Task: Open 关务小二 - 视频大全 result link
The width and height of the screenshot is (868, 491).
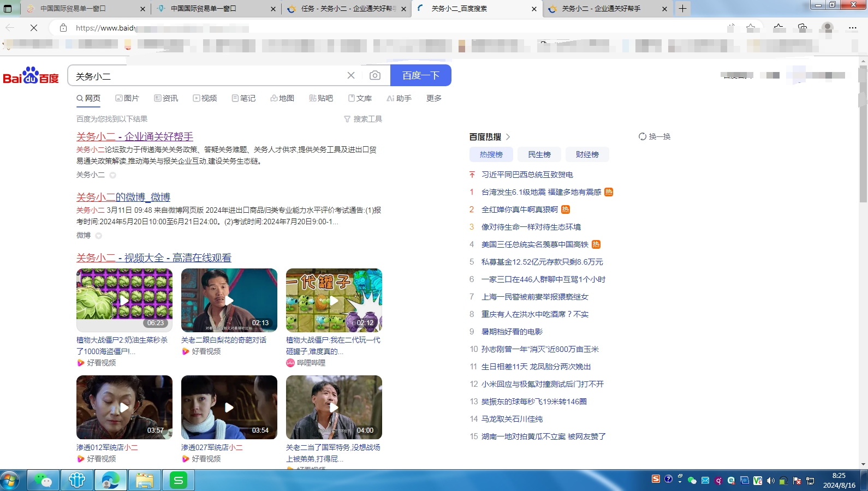Action: (x=154, y=258)
